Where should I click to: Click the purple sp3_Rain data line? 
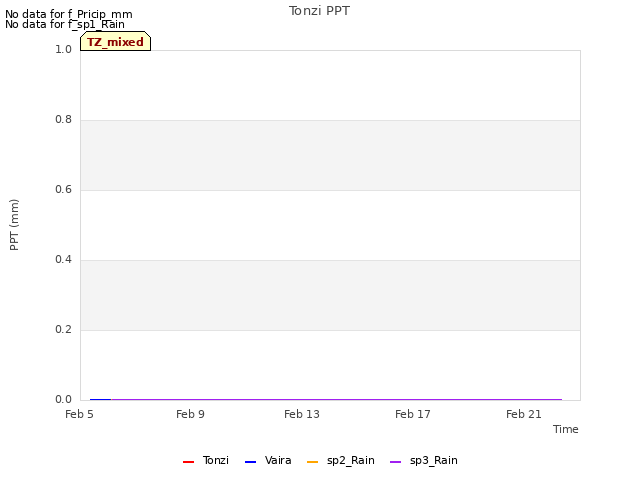pos(337,400)
